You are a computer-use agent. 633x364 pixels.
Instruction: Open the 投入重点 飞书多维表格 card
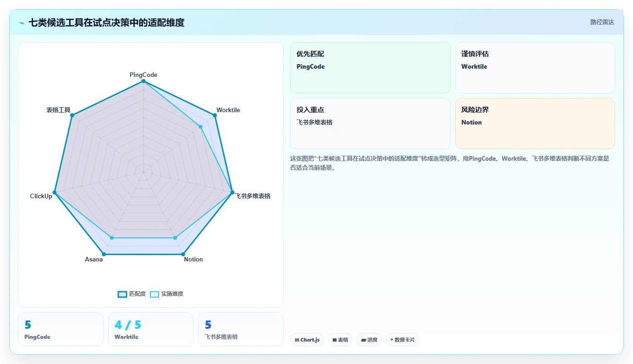(370, 124)
